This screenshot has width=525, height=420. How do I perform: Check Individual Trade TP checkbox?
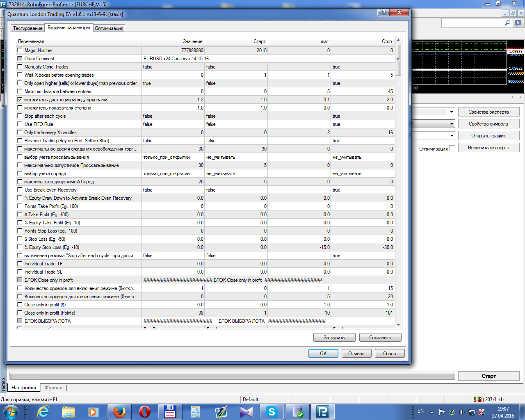(x=20, y=263)
